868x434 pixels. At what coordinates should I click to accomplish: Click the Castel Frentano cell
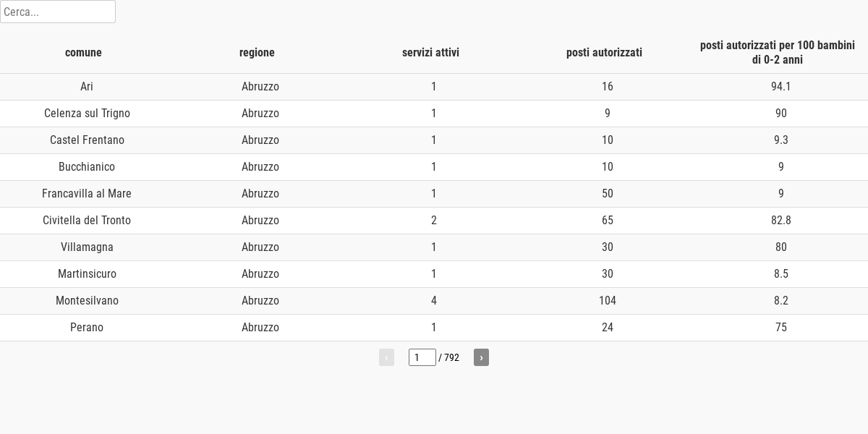click(x=87, y=140)
